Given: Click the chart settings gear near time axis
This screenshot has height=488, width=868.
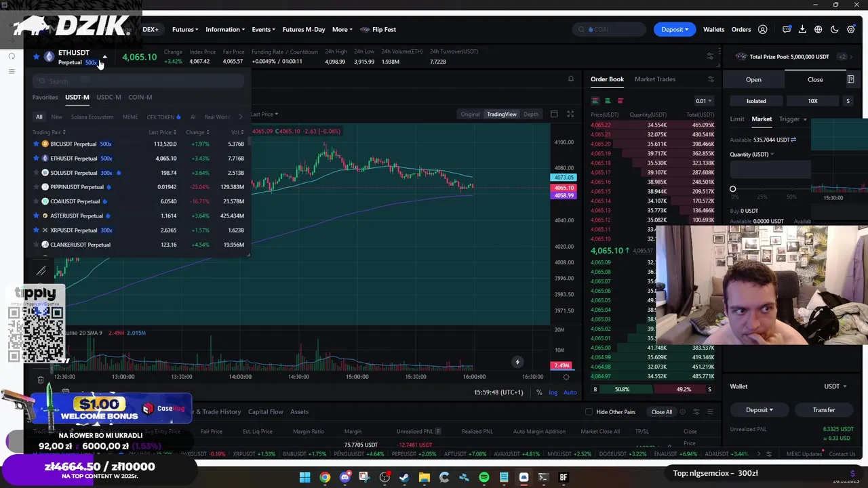Looking at the screenshot, I should pyautogui.click(x=566, y=377).
